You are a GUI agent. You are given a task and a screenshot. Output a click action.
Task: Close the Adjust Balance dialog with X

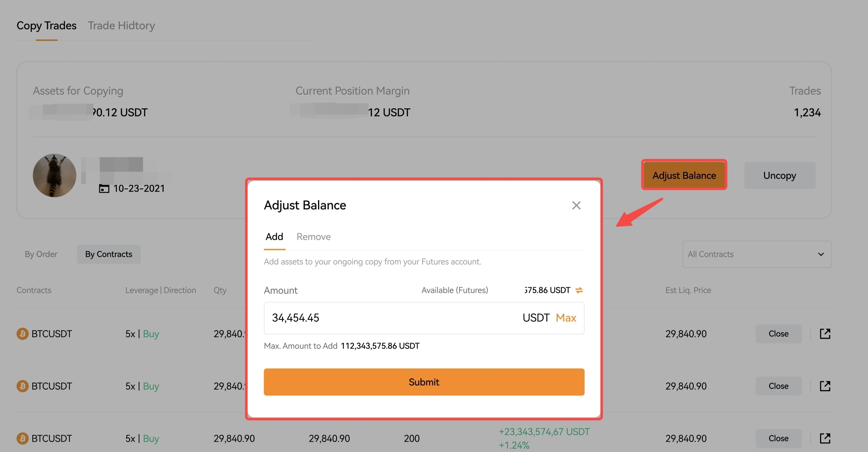[x=576, y=205]
